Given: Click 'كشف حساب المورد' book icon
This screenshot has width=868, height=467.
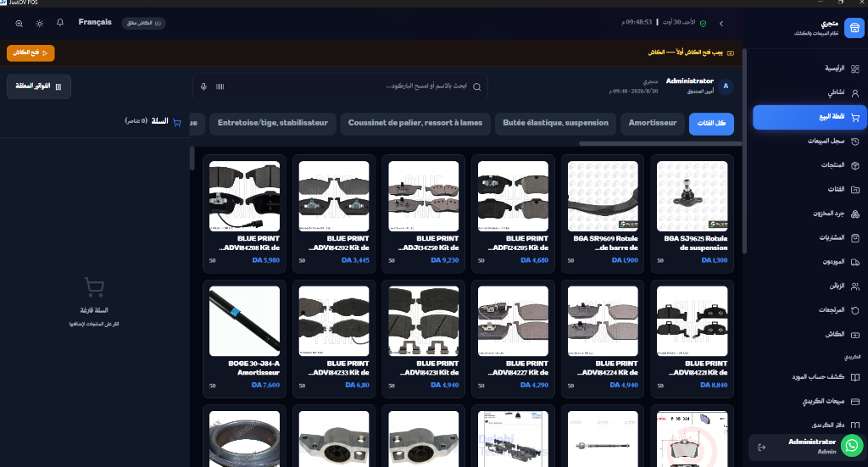Looking at the screenshot, I should [854, 377].
